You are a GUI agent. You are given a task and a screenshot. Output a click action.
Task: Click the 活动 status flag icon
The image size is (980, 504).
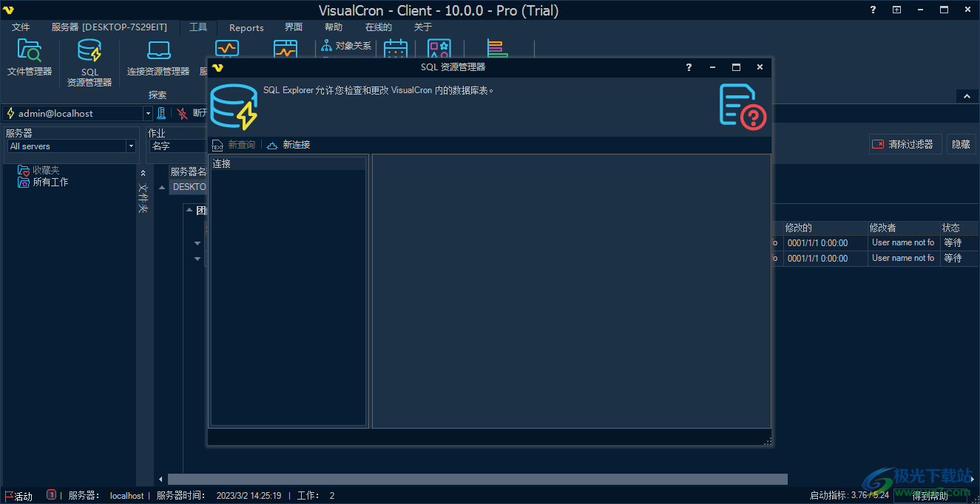9,496
